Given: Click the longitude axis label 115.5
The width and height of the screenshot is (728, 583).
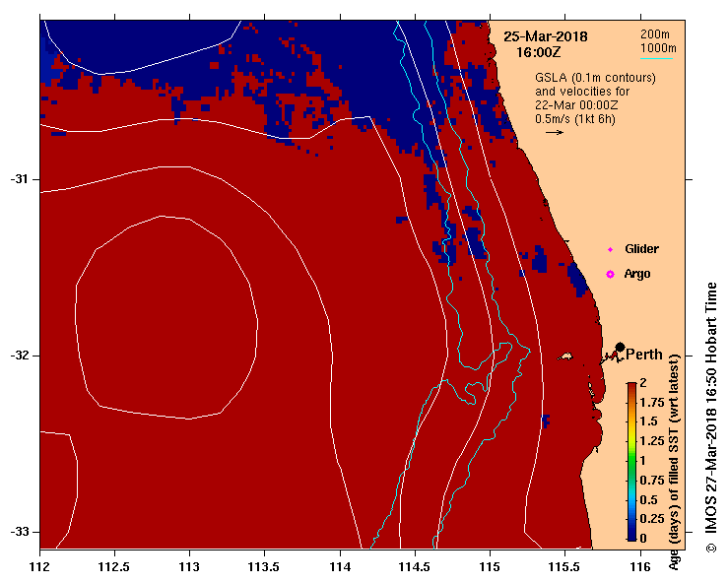Looking at the screenshot, I should [x=564, y=567].
